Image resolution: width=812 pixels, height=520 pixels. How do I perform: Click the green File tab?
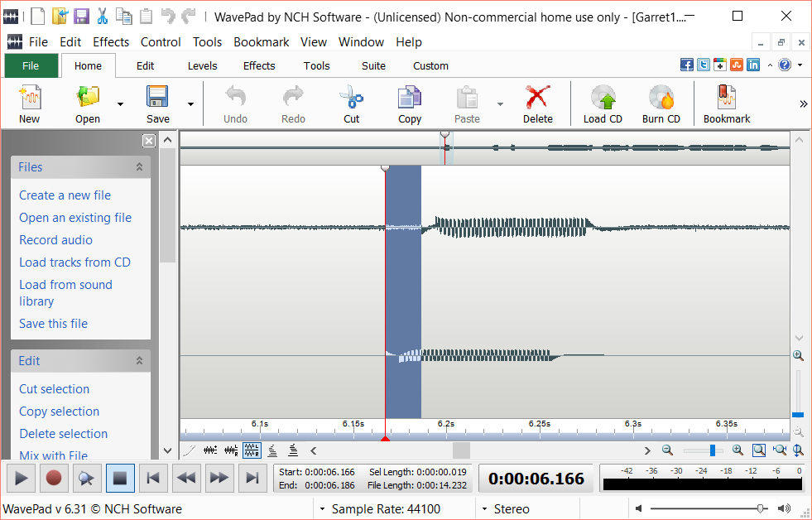[31, 65]
